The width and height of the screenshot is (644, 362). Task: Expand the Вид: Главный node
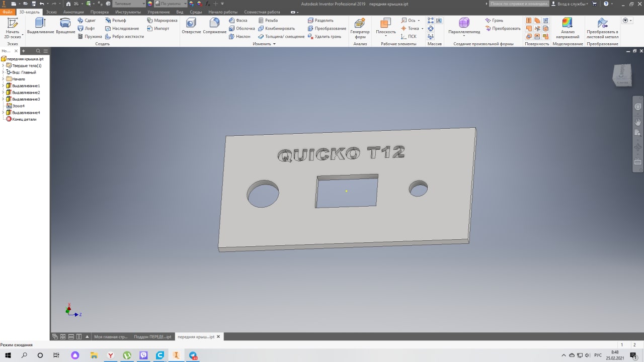coord(3,72)
